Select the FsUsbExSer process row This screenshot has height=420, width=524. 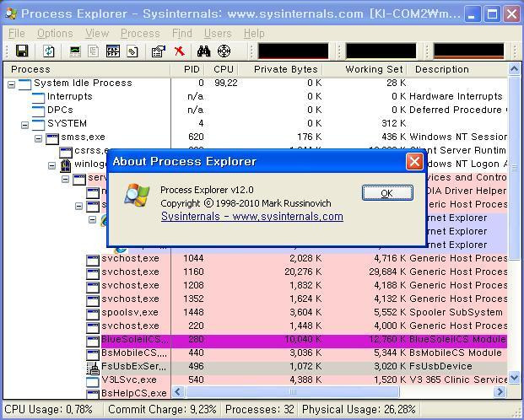[256, 367]
